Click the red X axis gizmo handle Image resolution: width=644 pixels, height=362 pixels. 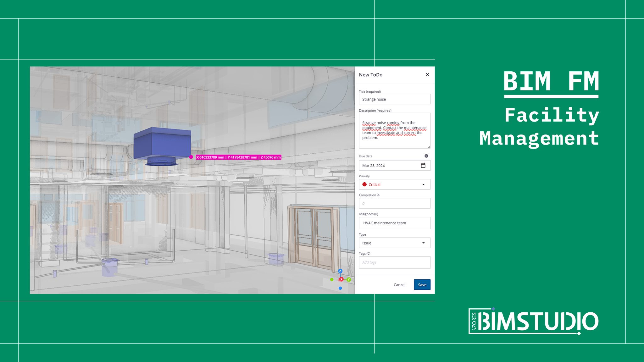pos(341,279)
